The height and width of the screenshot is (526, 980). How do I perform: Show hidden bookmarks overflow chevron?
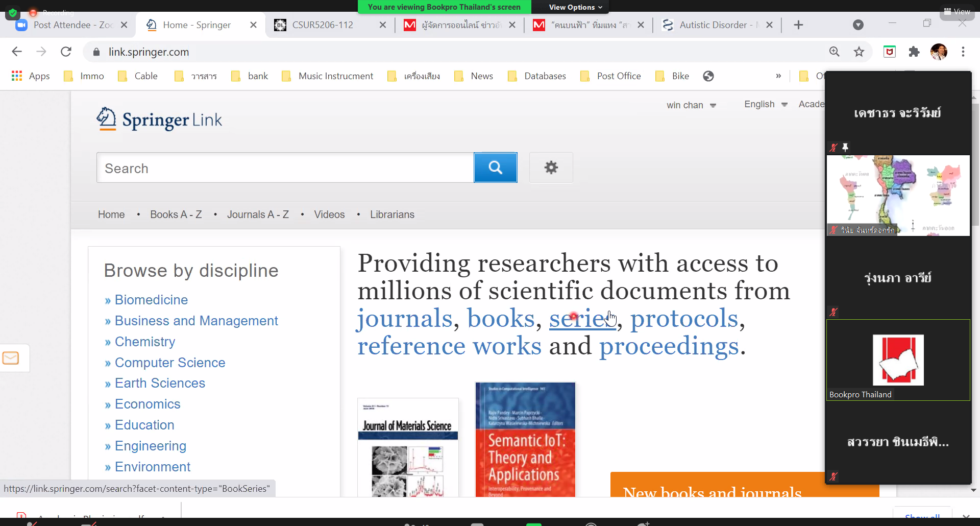[778, 76]
